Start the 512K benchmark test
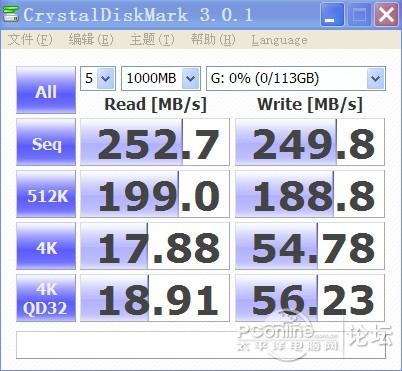 click(46, 194)
